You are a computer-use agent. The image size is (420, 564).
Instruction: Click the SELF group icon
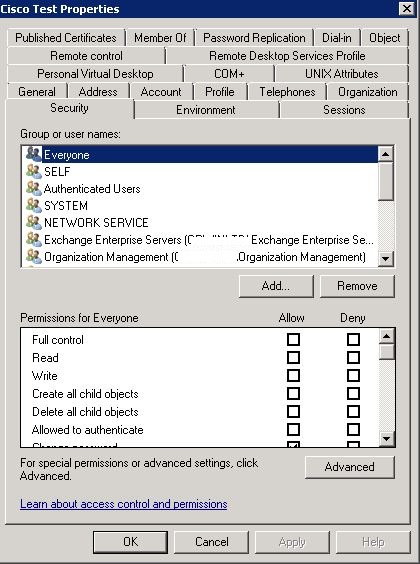[34, 171]
